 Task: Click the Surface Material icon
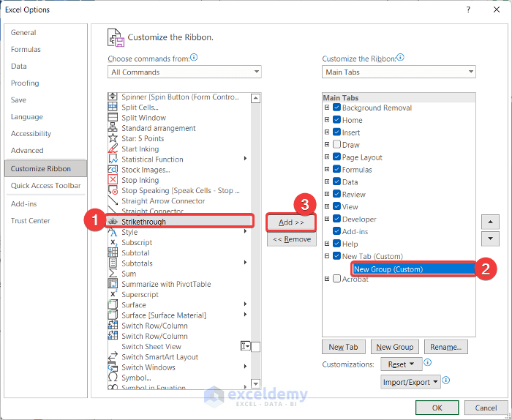pos(113,315)
